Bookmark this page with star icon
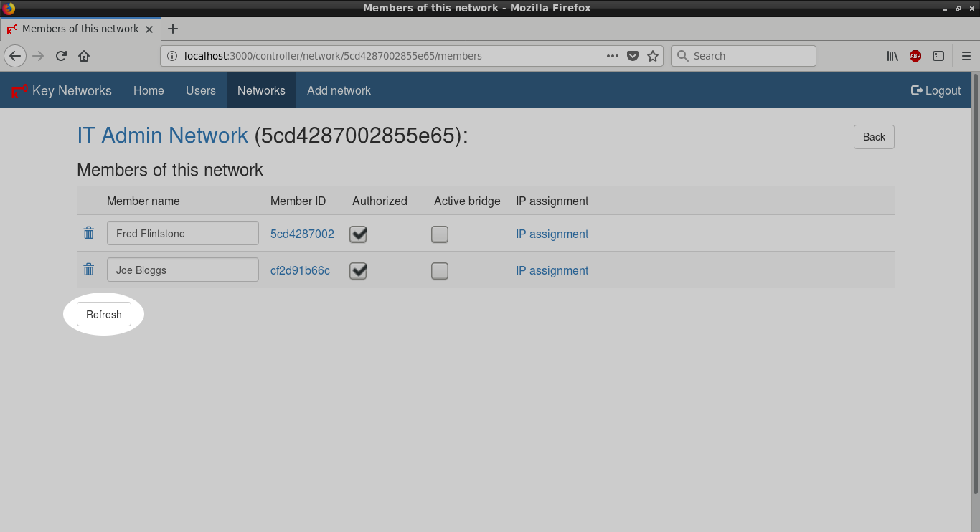 (x=653, y=56)
